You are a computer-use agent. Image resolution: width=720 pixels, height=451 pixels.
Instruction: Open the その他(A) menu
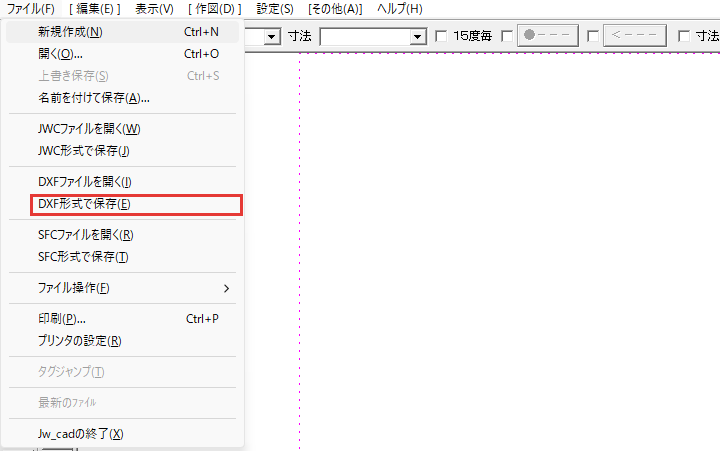(335, 9)
